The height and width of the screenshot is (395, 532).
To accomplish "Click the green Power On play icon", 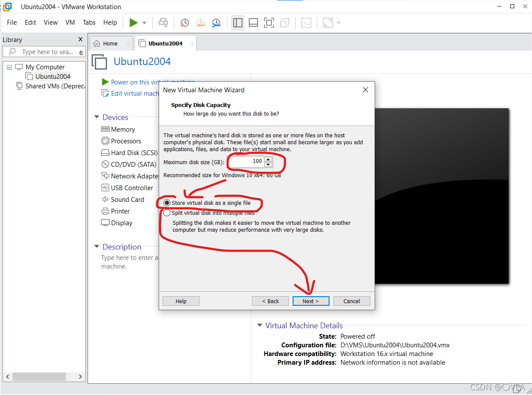I will pos(134,23).
